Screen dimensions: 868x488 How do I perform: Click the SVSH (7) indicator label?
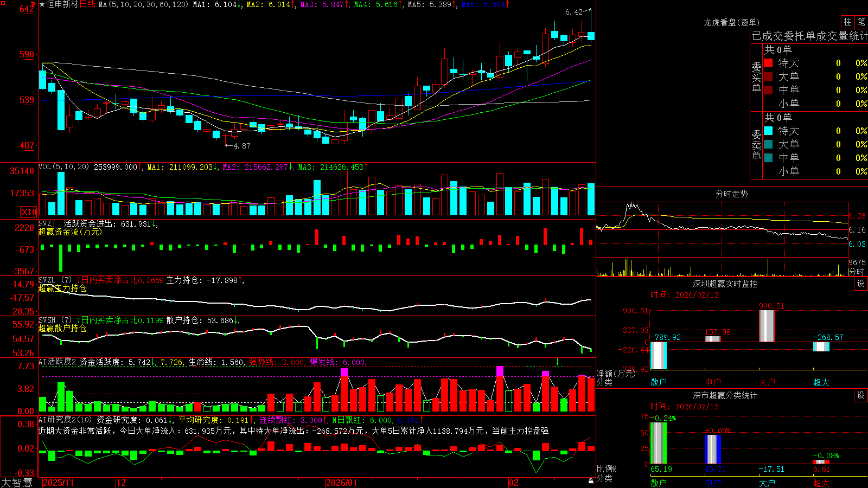(x=55, y=320)
